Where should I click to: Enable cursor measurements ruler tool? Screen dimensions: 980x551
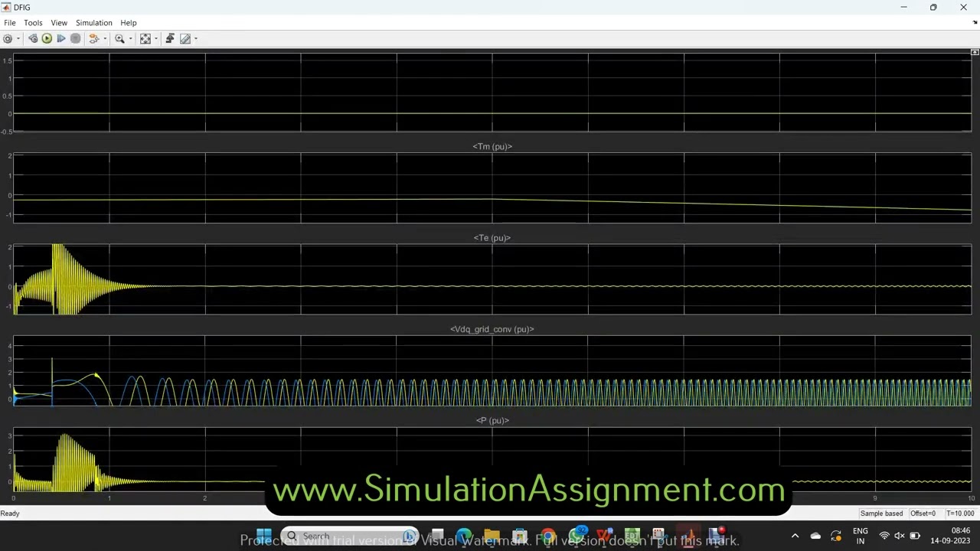pyautogui.click(x=185, y=38)
